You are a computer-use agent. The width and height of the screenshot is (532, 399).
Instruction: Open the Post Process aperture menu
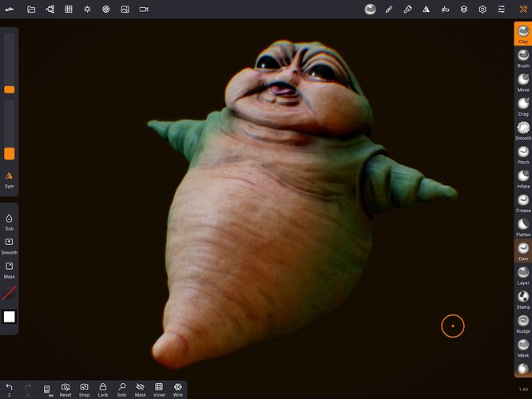pos(106,10)
